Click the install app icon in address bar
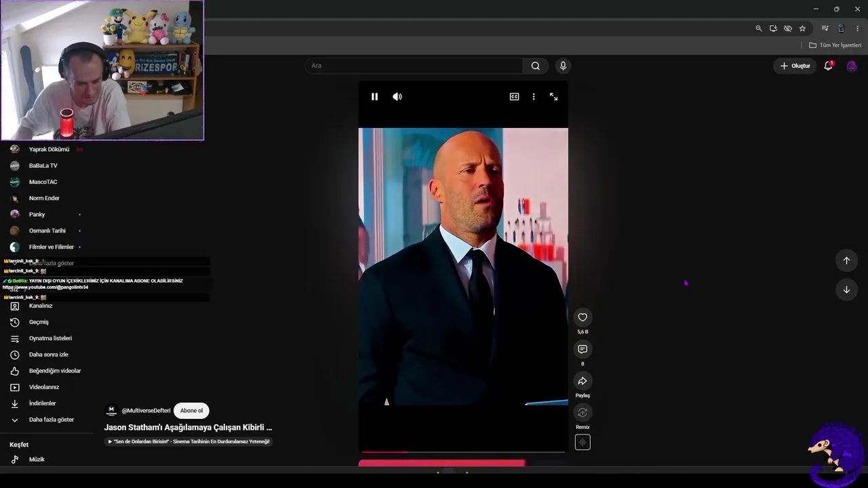 [x=773, y=28]
